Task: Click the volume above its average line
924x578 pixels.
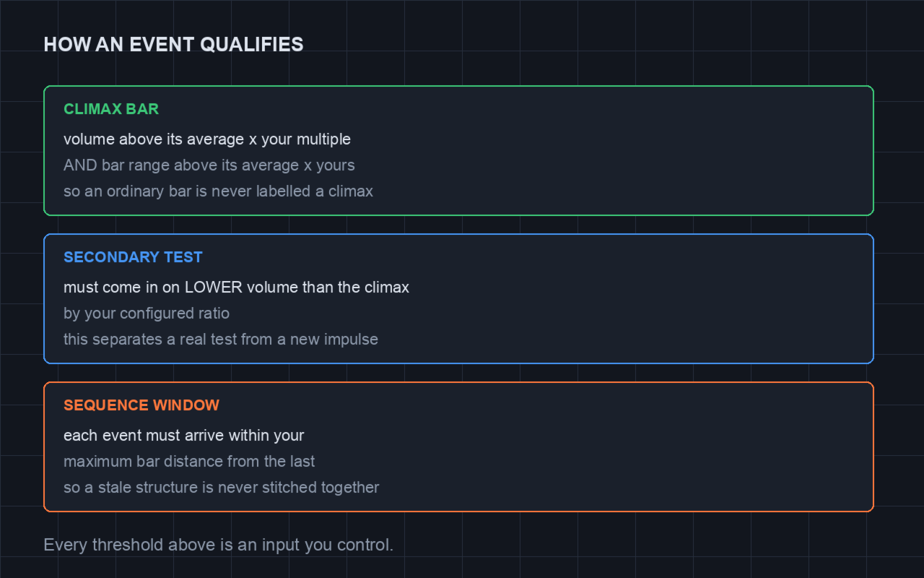Action: tap(207, 139)
